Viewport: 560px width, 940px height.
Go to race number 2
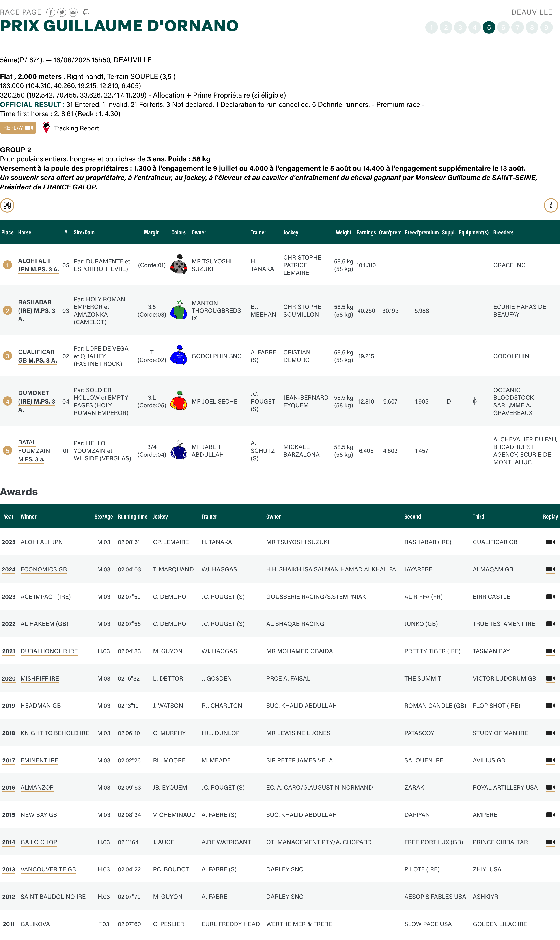446,28
